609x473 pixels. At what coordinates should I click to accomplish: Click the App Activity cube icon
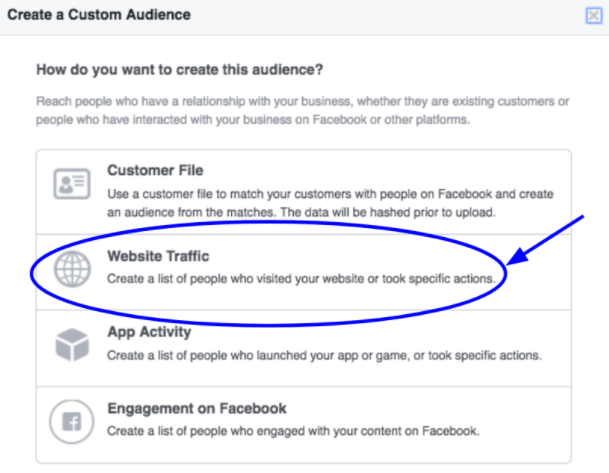click(x=71, y=345)
